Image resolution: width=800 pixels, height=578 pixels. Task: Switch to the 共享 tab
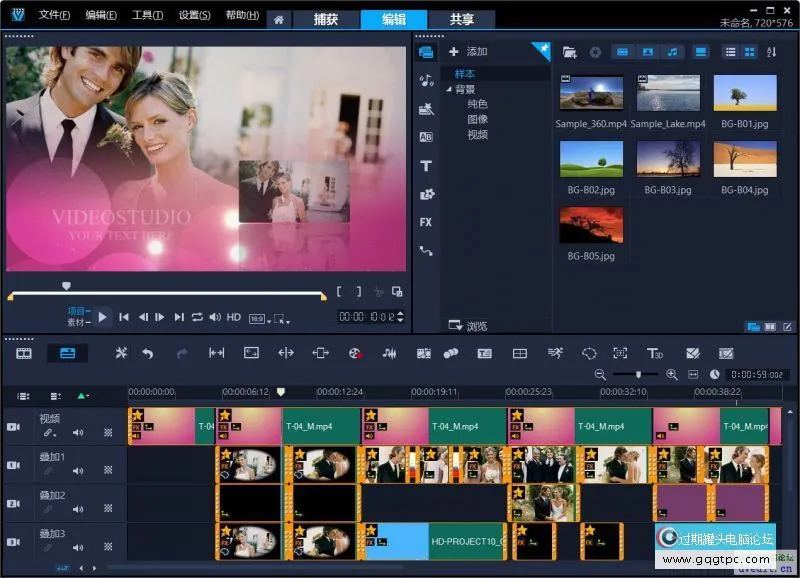click(x=462, y=19)
